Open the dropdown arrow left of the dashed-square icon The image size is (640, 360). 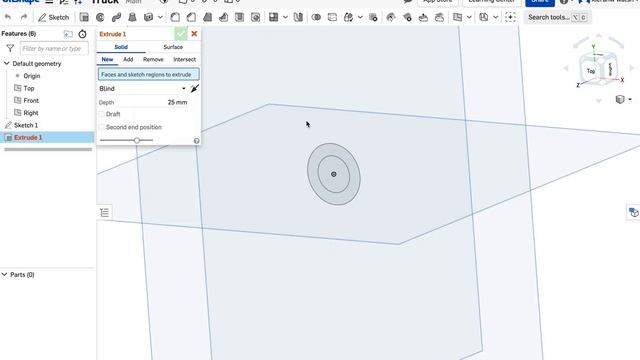click(x=496, y=17)
